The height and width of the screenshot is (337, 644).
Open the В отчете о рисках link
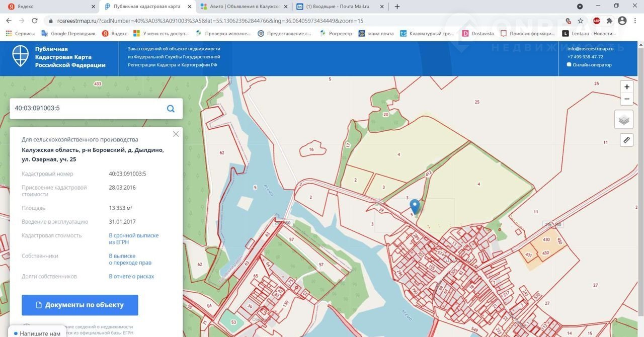131,276
